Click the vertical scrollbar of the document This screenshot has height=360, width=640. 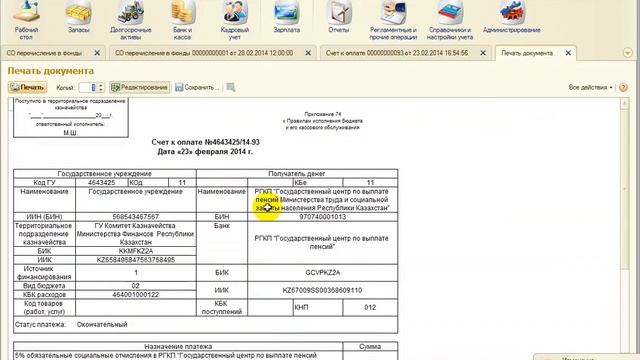624,188
